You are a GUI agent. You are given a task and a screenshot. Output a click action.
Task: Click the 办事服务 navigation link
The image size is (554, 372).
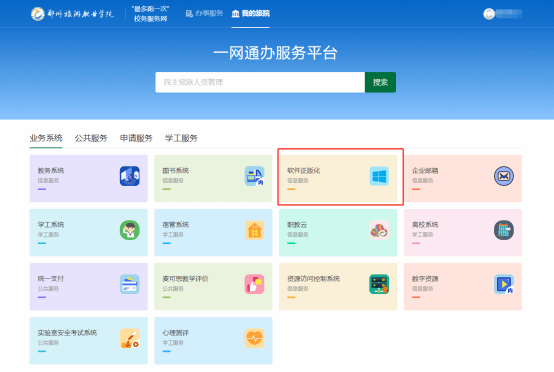coord(204,13)
